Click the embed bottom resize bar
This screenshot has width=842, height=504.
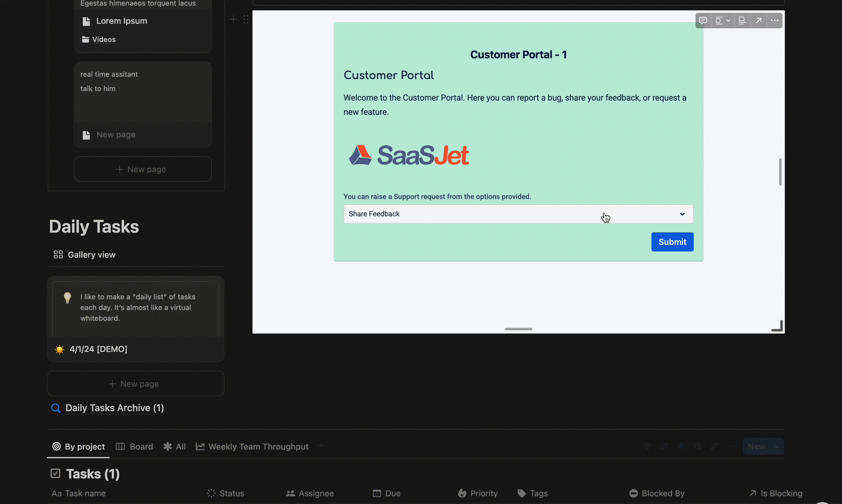pos(518,329)
